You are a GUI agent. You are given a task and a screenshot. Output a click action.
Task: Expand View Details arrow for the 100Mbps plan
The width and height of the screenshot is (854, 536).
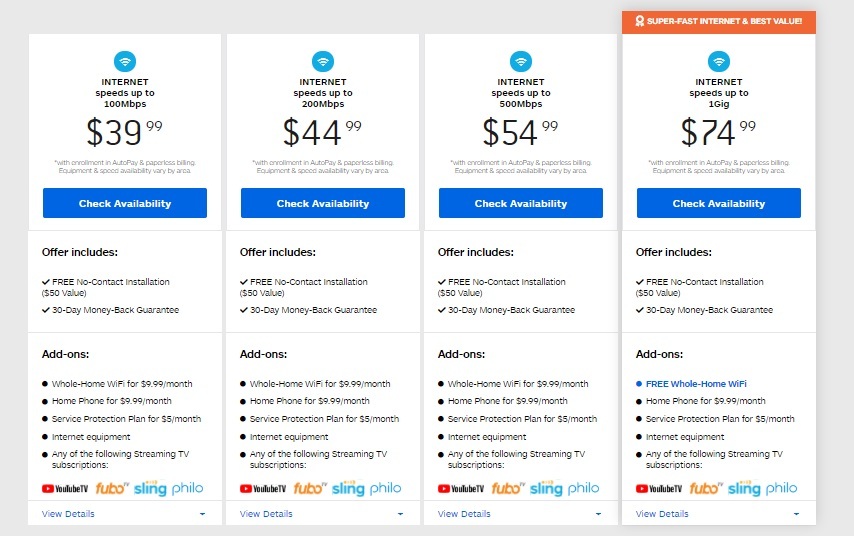click(x=203, y=514)
